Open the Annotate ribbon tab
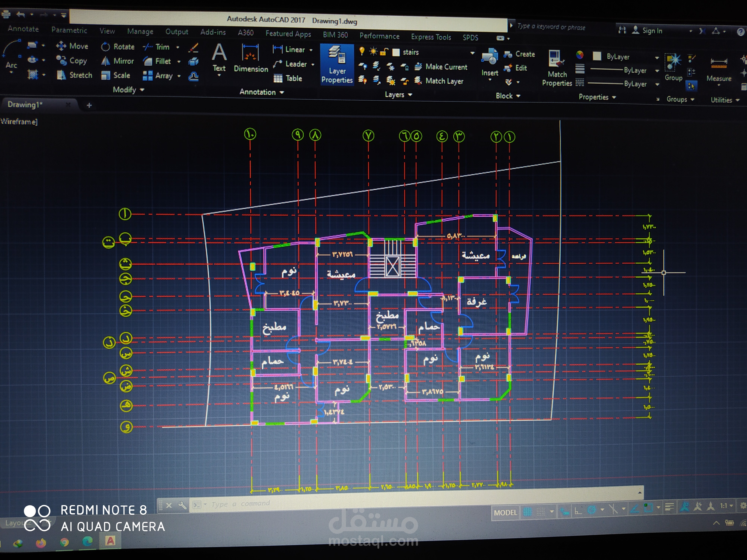This screenshot has width=747, height=560. [x=23, y=29]
